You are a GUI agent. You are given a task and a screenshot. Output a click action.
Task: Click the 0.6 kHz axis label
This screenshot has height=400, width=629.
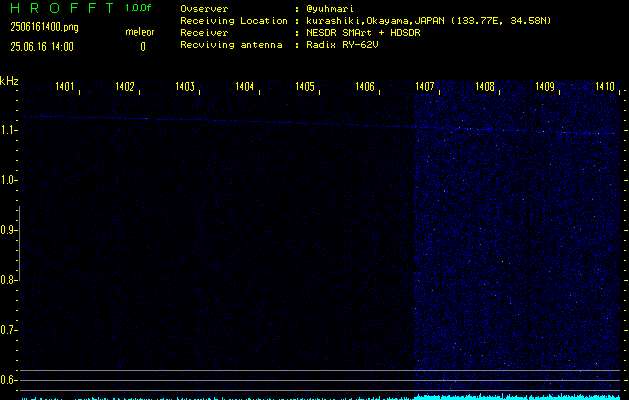(x=7, y=380)
